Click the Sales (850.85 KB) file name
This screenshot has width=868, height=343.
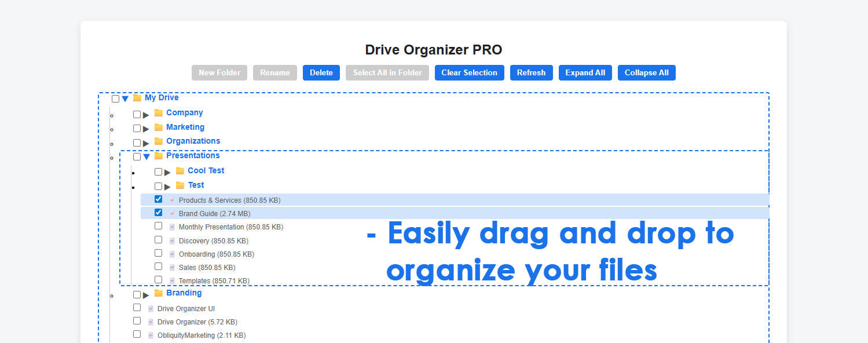click(207, 268)
